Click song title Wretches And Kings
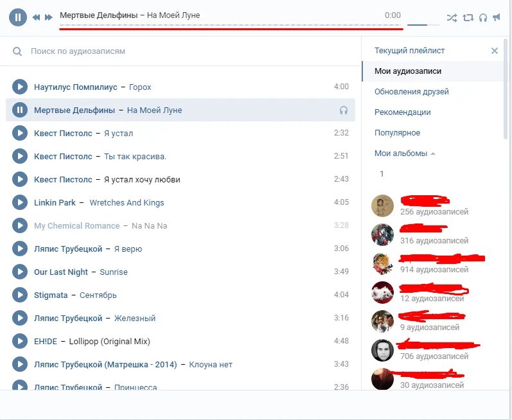 point(127,203)
